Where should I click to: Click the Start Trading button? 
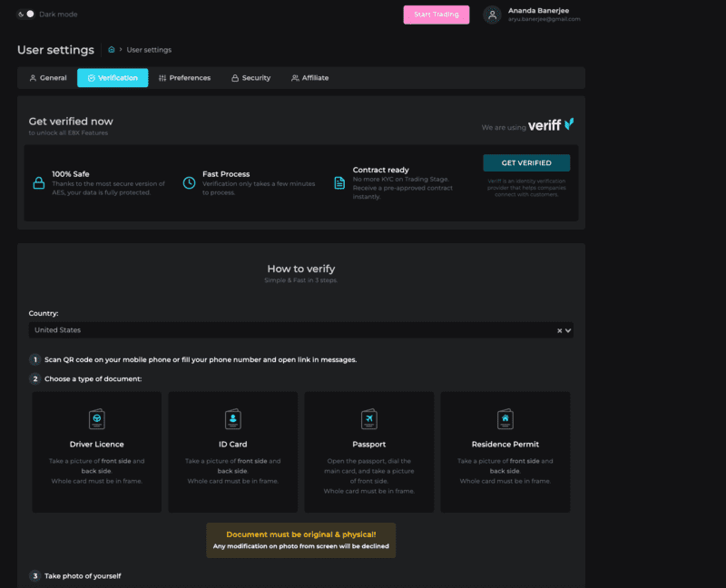coord(437,15)
